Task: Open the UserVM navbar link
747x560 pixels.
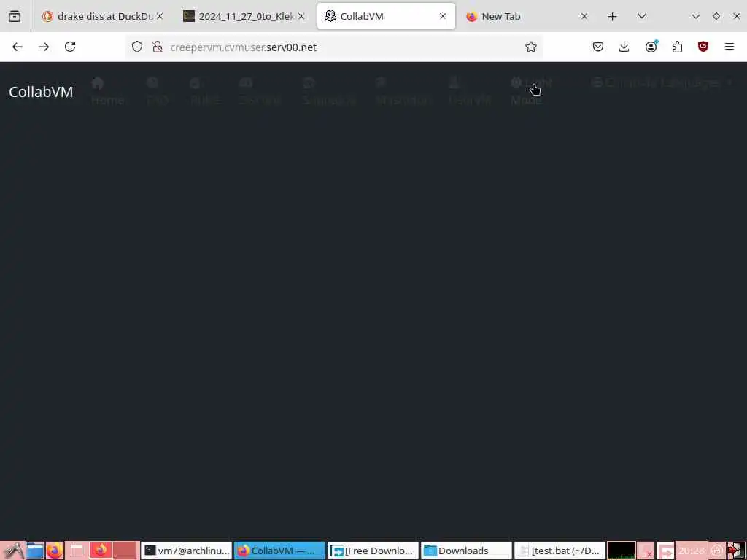Action: [470, 91]
